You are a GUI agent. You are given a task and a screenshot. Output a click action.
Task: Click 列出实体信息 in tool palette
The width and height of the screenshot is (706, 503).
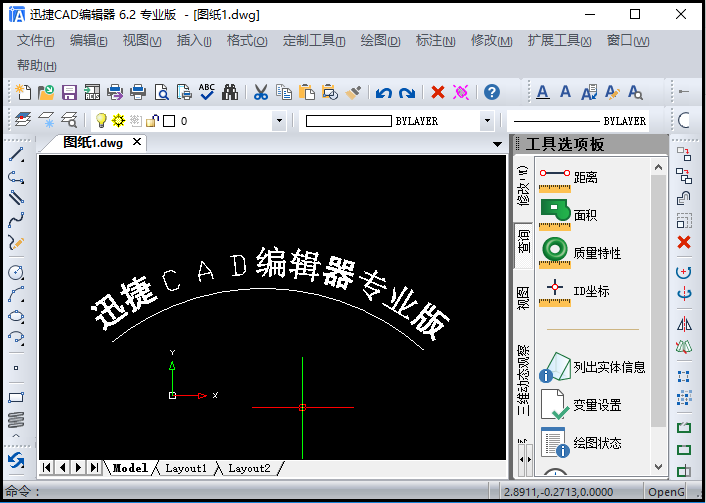593,367
